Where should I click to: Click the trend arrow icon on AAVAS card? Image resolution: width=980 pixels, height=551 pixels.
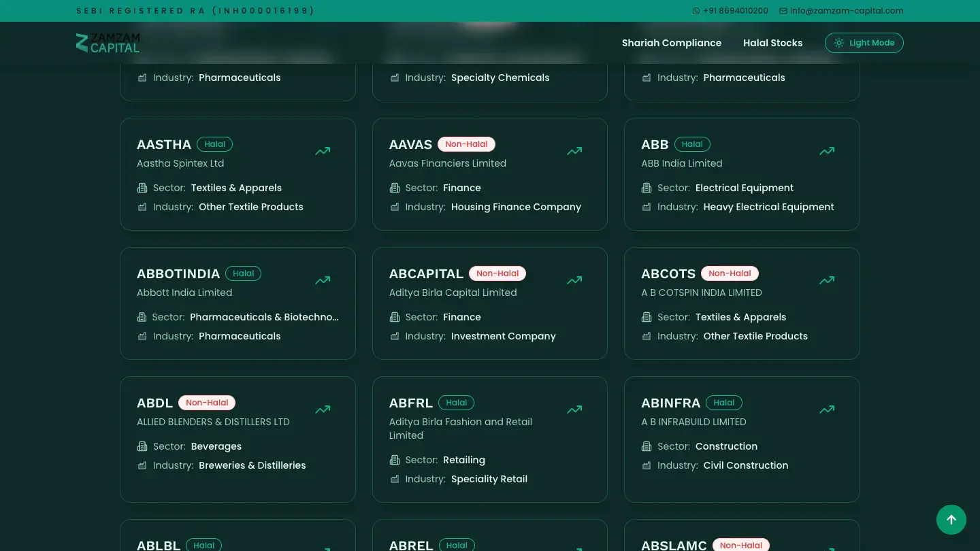point(574,151)
